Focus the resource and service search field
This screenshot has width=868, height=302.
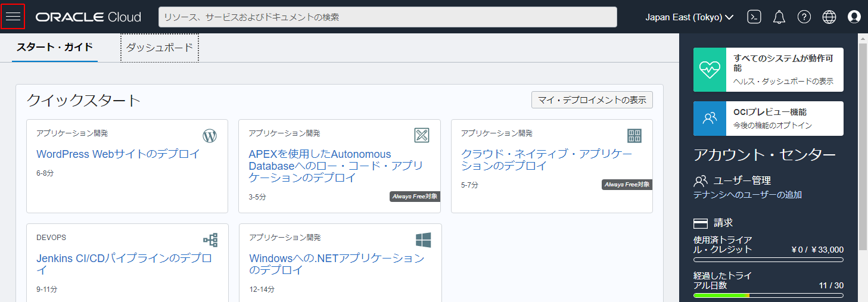[x=388, y=17]
